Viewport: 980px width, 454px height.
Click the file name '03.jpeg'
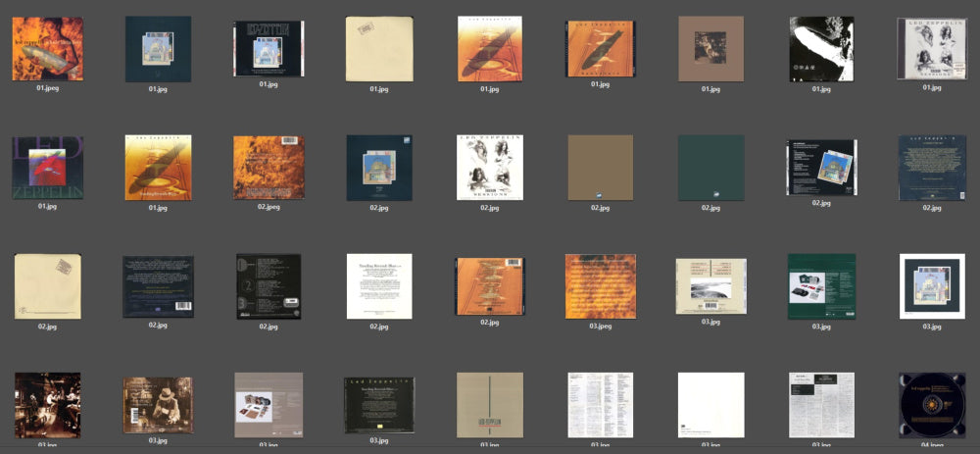[601, 327]
